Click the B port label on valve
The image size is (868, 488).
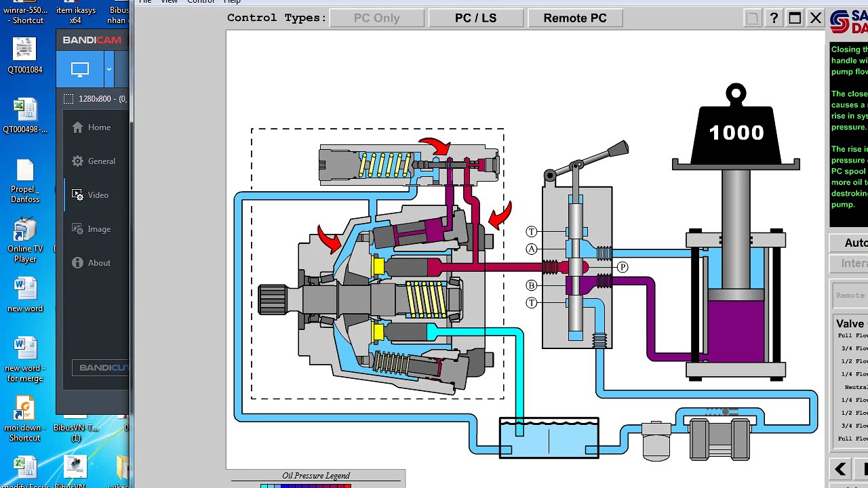tap(532, 285)
